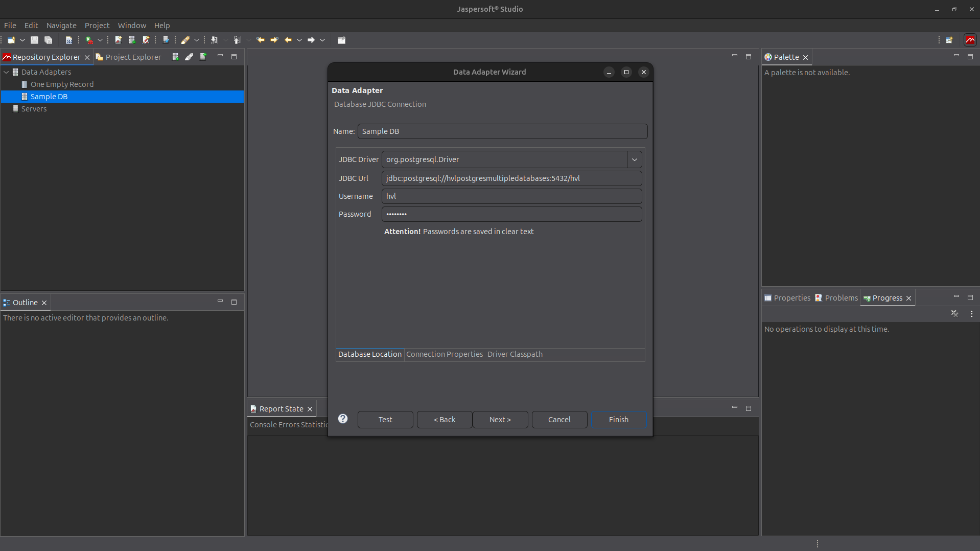Open the Back history dropdown arrow
This screenshot has width=980, height=551.
coord(299,40)
